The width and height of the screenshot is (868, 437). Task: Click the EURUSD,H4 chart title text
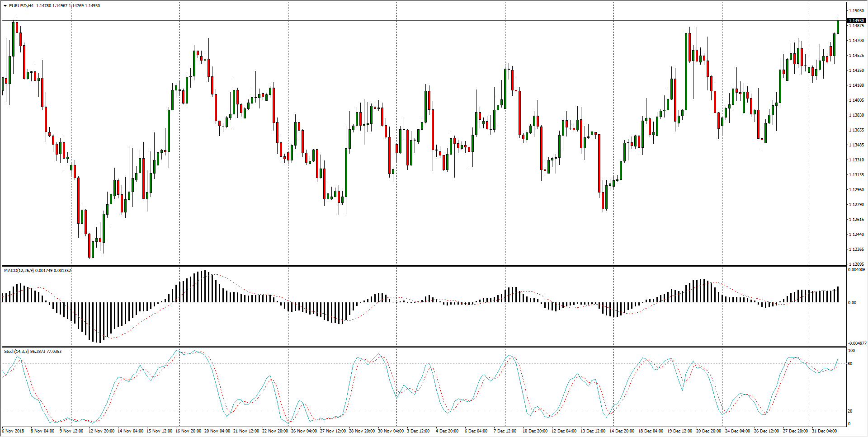click(x=21, y=6)
